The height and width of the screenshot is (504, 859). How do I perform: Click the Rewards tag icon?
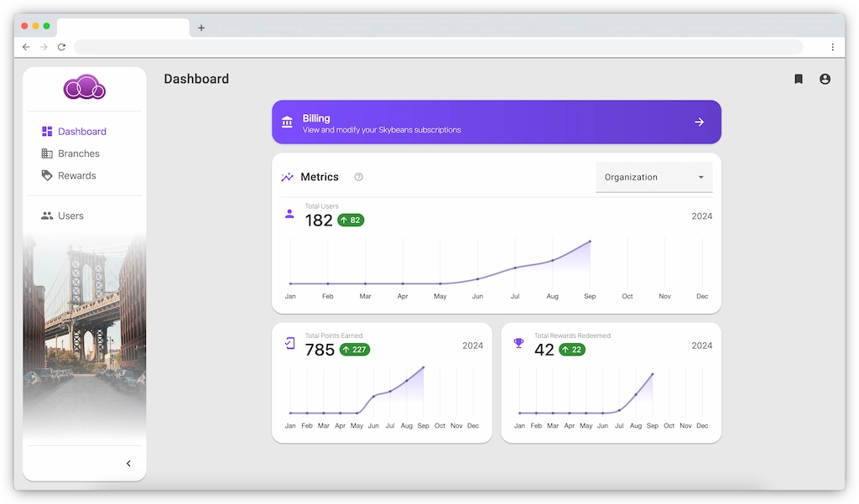point(48,175)
